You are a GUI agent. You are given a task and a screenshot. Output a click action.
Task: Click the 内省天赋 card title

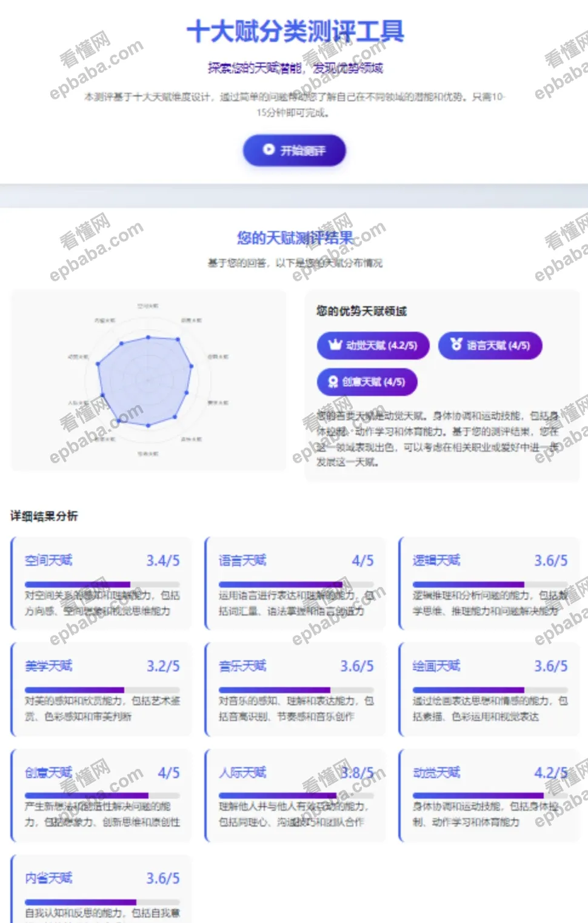[x=48, y=878]
